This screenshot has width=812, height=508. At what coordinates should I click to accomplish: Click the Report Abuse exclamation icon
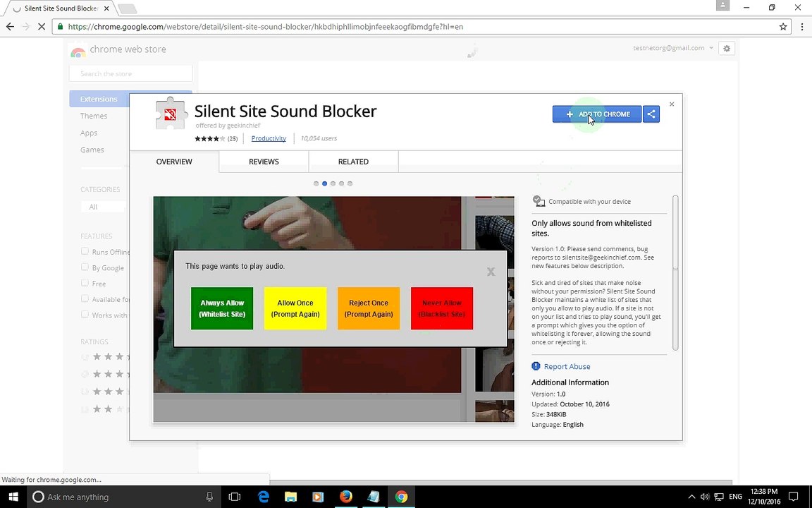click(x=536, y=366)
